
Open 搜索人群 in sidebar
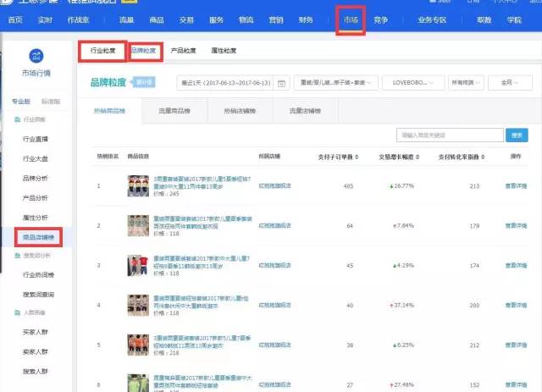(x=36, y=372)
